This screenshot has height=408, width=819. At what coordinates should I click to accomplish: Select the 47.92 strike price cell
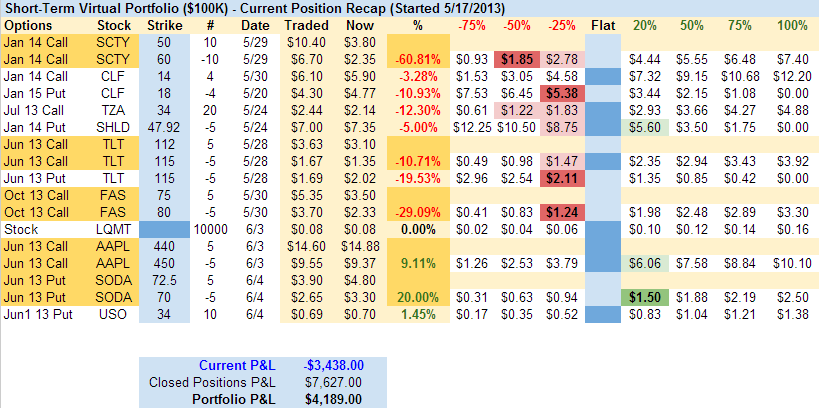point(164,127)
